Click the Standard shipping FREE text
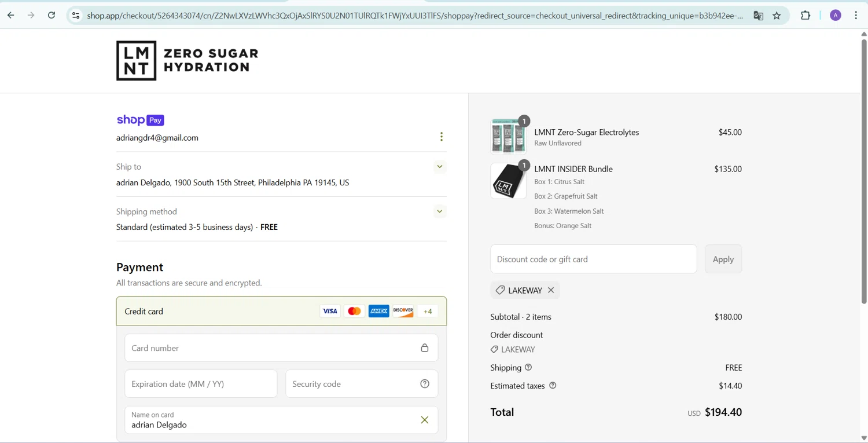Image resolution: width=868 pixels, height=443 pixels. point(197,227)
